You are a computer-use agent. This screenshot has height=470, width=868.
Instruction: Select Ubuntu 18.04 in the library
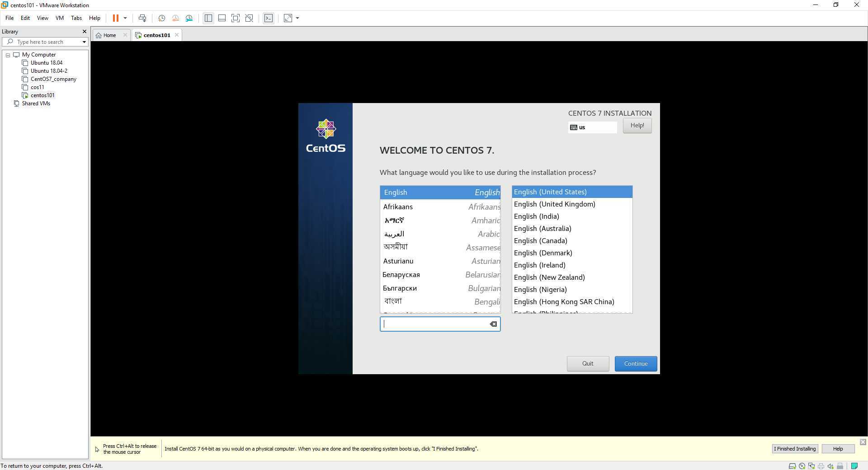[x=47, y=63]
